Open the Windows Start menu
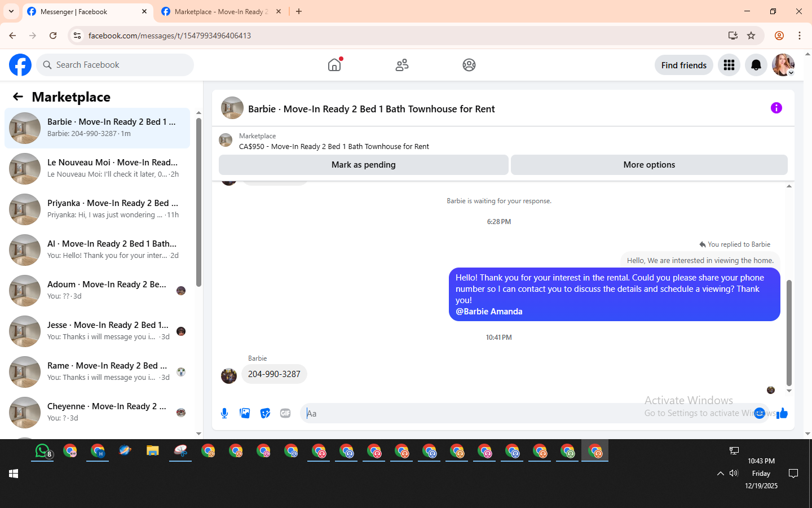Viewport: 812px width, 508px height. pos(14,474)
